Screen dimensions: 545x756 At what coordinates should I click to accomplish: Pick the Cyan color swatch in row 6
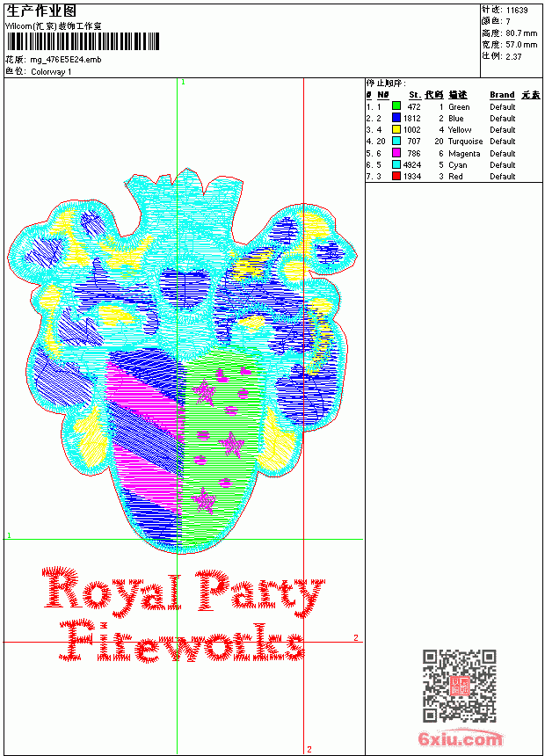pos(396,164)
